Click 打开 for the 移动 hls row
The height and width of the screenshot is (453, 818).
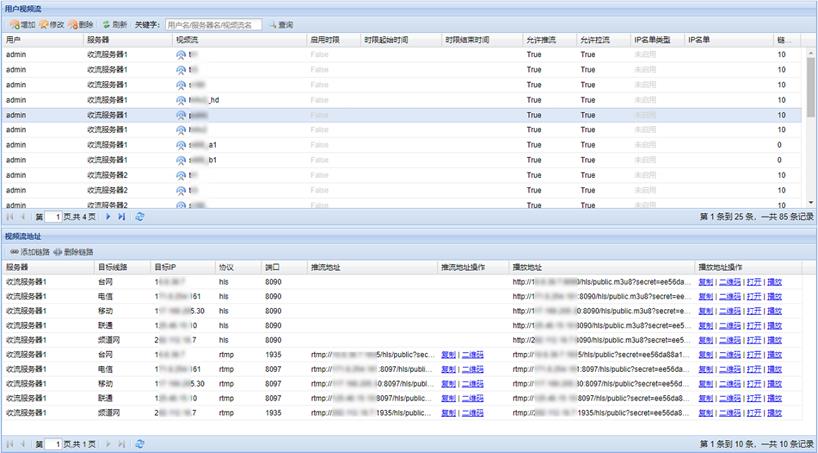(x=753, y=311)
